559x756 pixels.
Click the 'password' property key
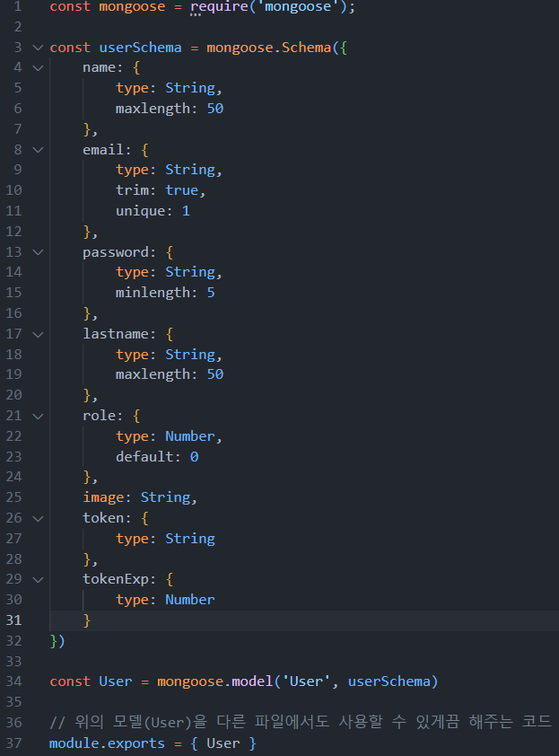(116, 252)
